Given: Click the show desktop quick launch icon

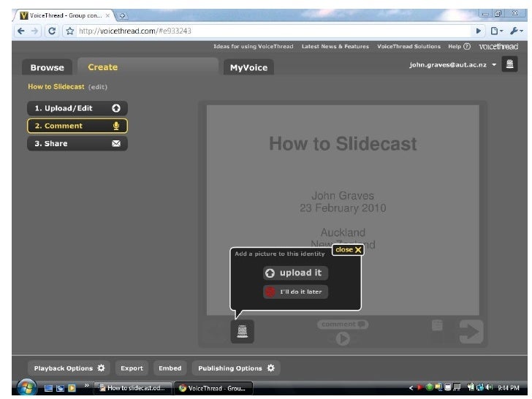Looking at the screenshot, I should 48,388.
